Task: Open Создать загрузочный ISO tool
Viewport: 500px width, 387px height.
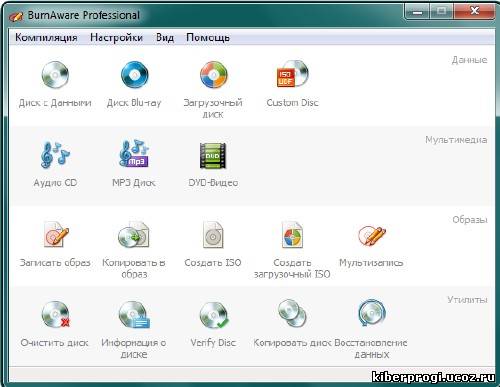Action: pyautogui.click(x=292, y=235)
